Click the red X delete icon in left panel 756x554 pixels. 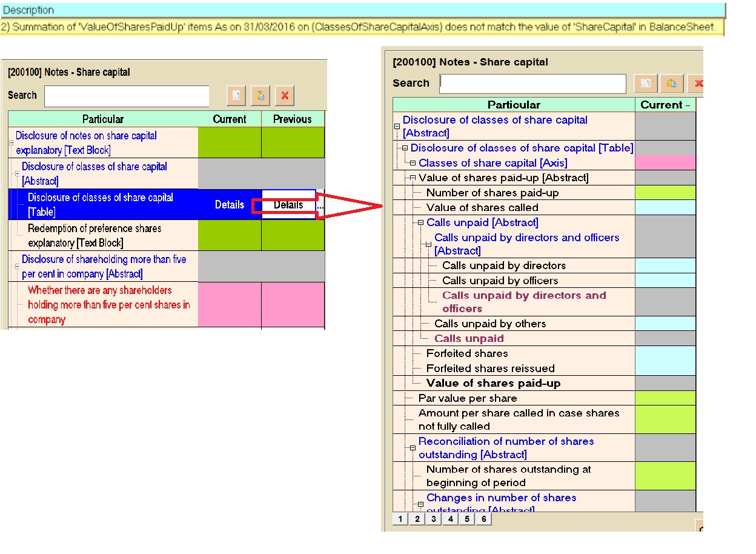click(x=284, y=96)
